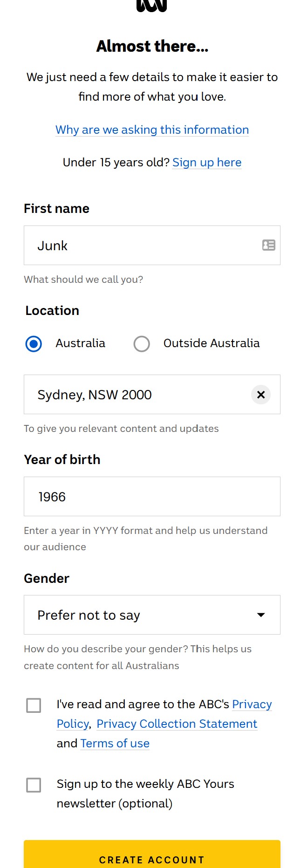
Task: Clear the Sydney location field
Action: [x=261, y=395]
